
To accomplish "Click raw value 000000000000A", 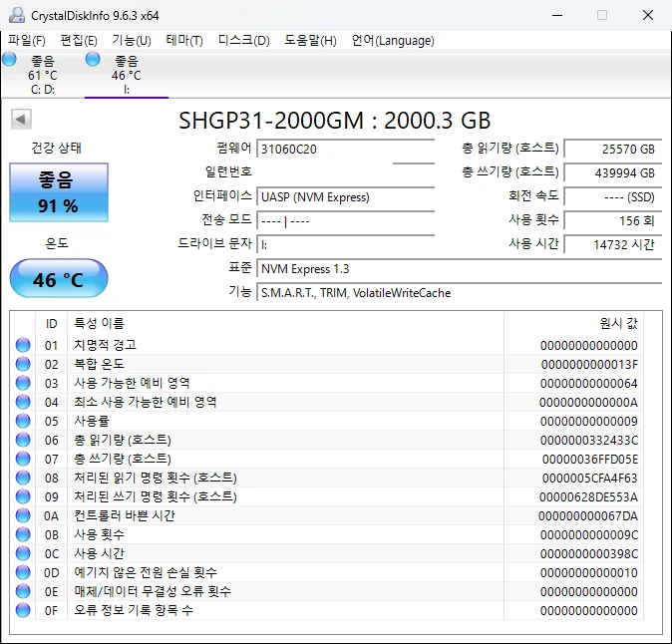I will coord(588,403).
